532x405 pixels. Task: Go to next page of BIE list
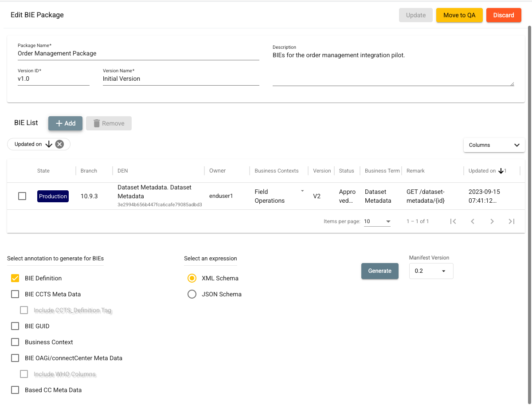492,221
